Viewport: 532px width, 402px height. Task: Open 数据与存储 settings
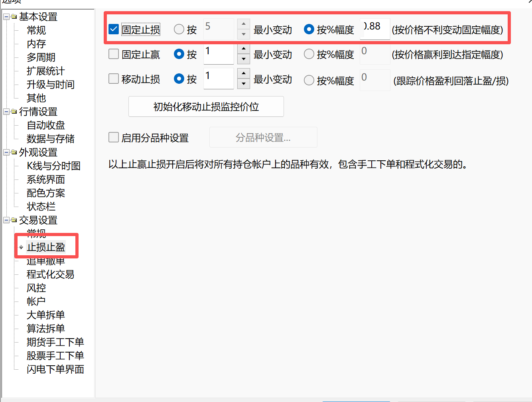[51, 139]
